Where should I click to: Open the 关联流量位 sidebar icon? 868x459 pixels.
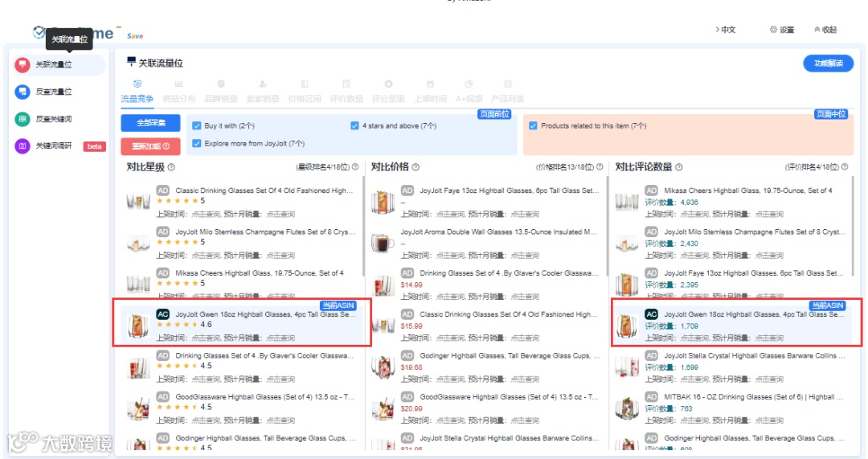[23, 65]
